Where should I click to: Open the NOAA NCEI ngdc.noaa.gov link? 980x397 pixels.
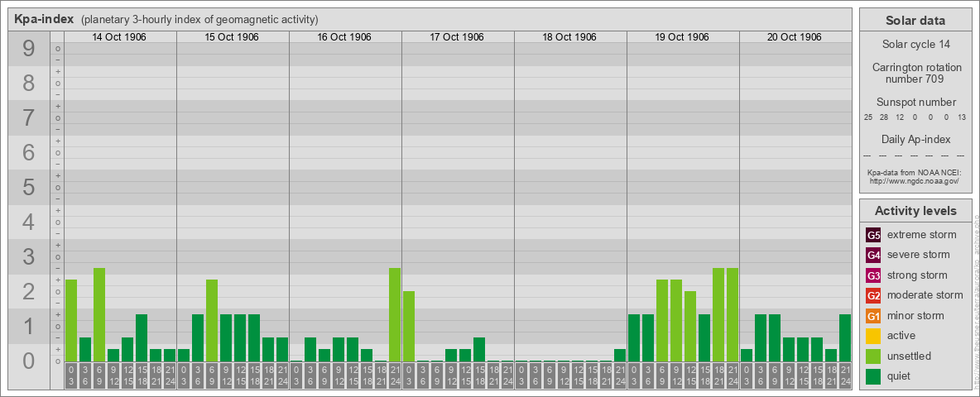(914, 180)
